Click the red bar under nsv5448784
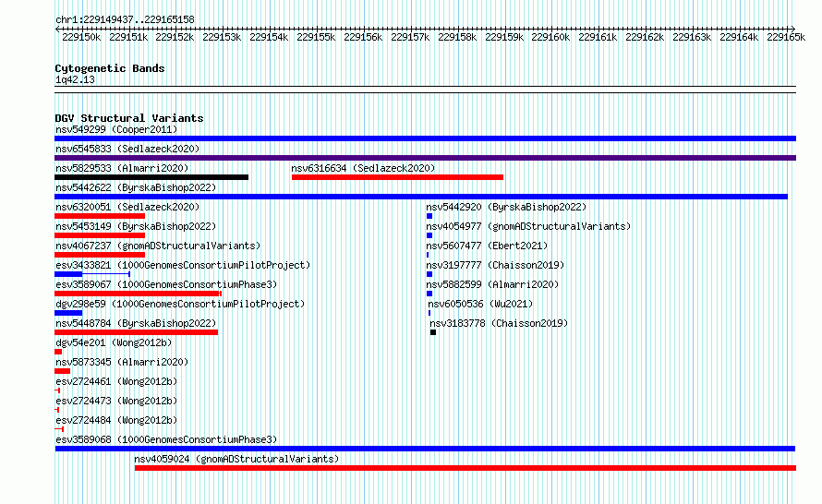Viewport: 822px width, 504px height. (137, 332)
